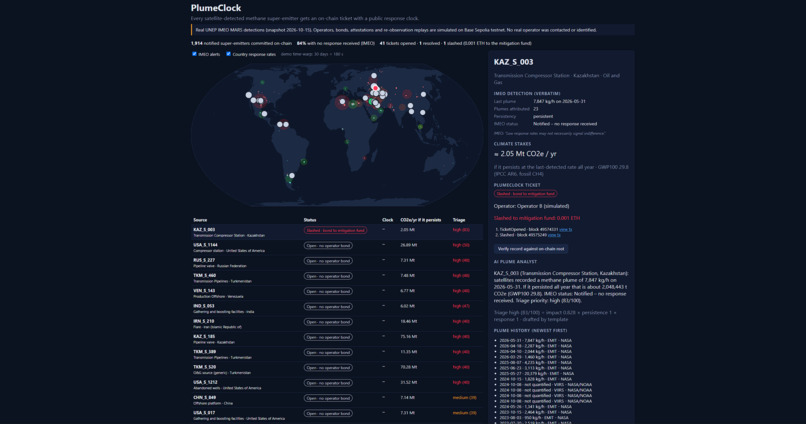The width and height of the screenshot is (806, 424).
Task: Click the Open status pill for IRN_S_210
Action: click(328, 322)
